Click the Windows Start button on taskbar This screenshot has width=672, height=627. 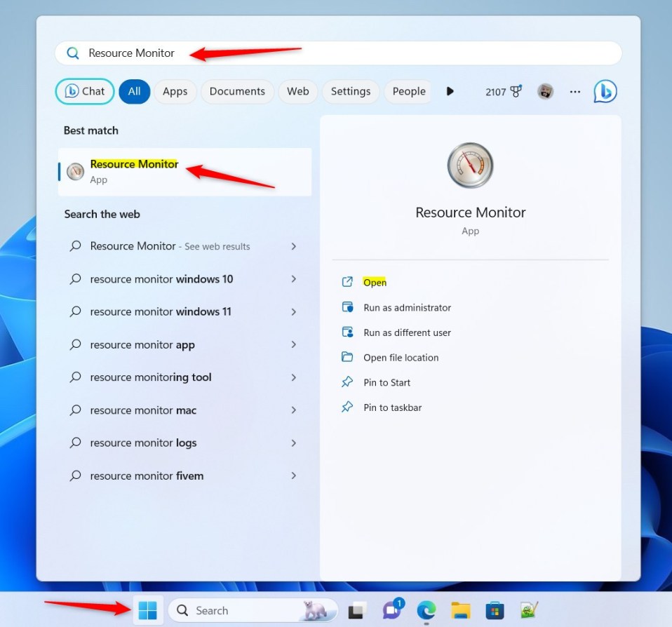148,610
